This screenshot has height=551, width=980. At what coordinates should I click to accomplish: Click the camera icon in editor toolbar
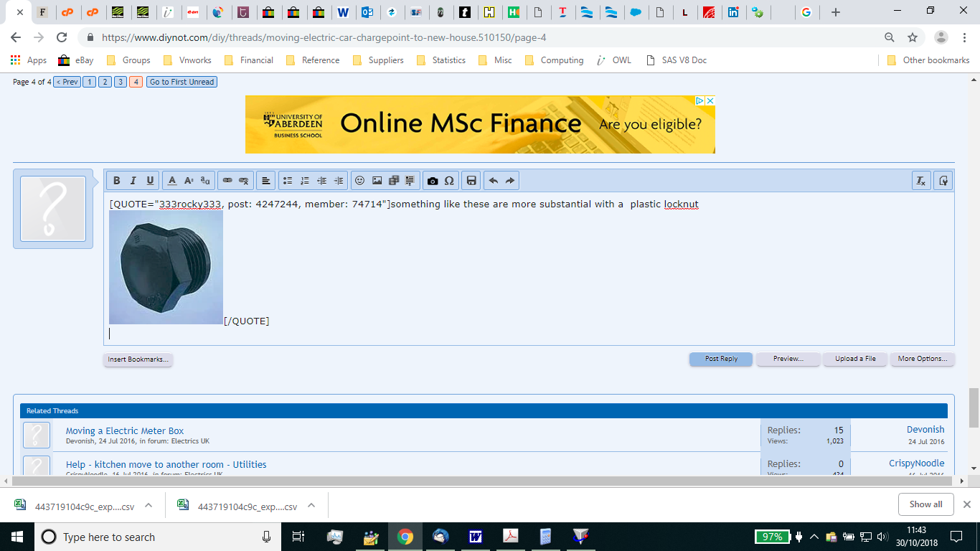coord(433,181)
